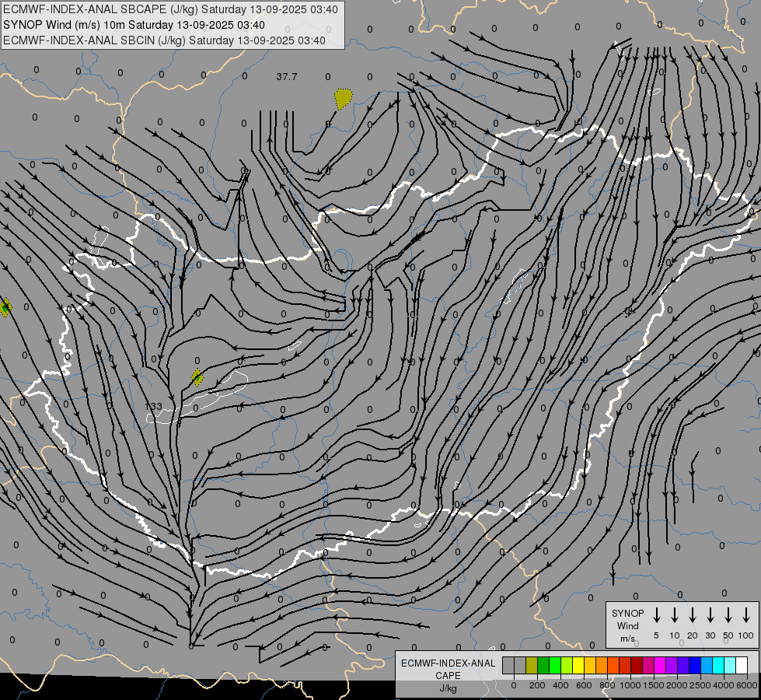This screenshot has height=700, width=761.
Task: Click the 30 m/s wind arrow in legend
Action: pos(710,615)
